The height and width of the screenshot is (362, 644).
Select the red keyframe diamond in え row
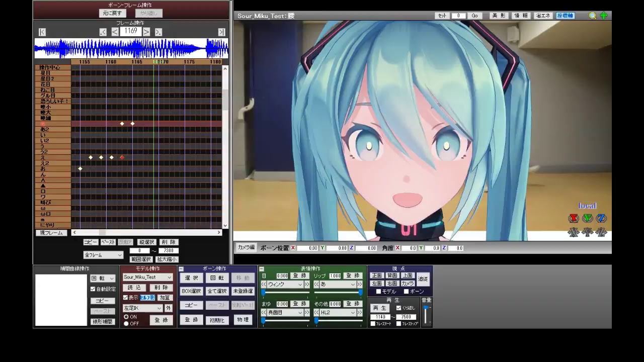[x=122, y=157]
